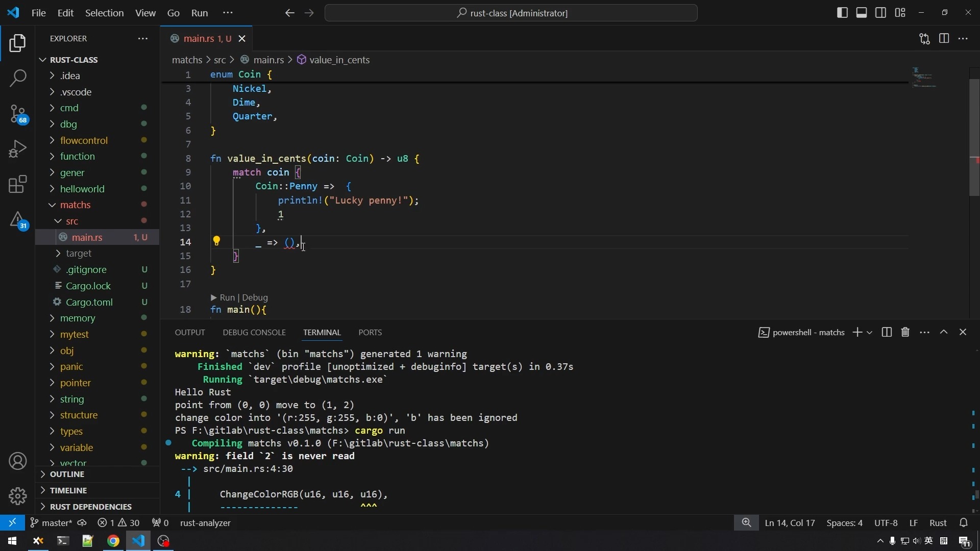Toggle primary side bar visibility
The image size is (980, 551).
pos(842,13)
